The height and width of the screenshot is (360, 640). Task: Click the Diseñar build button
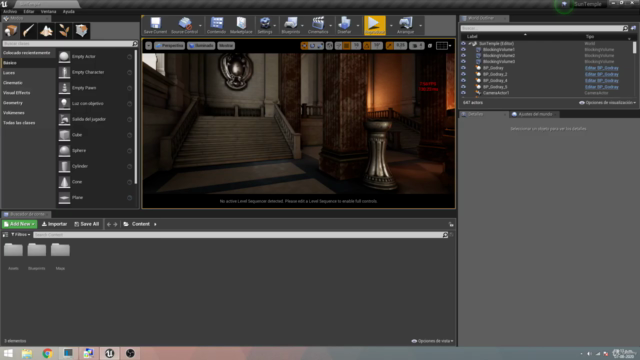[x=344, y=25]
